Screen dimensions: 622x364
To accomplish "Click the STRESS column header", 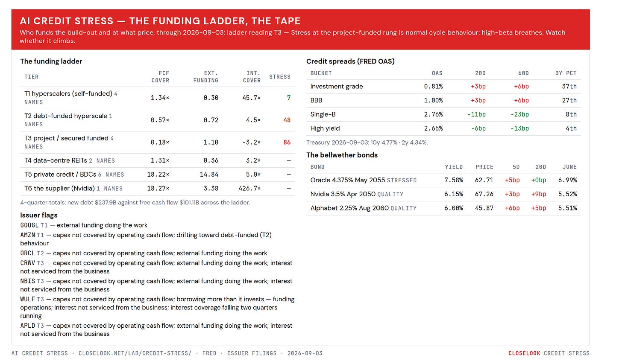I will coord(280,77).
